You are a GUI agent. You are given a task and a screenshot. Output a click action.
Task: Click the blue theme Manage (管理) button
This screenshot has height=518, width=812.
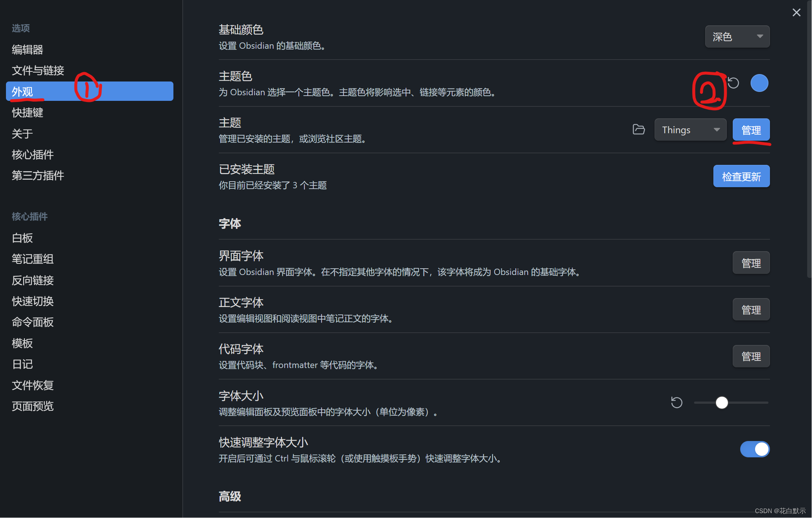click(x=751, y=129)
